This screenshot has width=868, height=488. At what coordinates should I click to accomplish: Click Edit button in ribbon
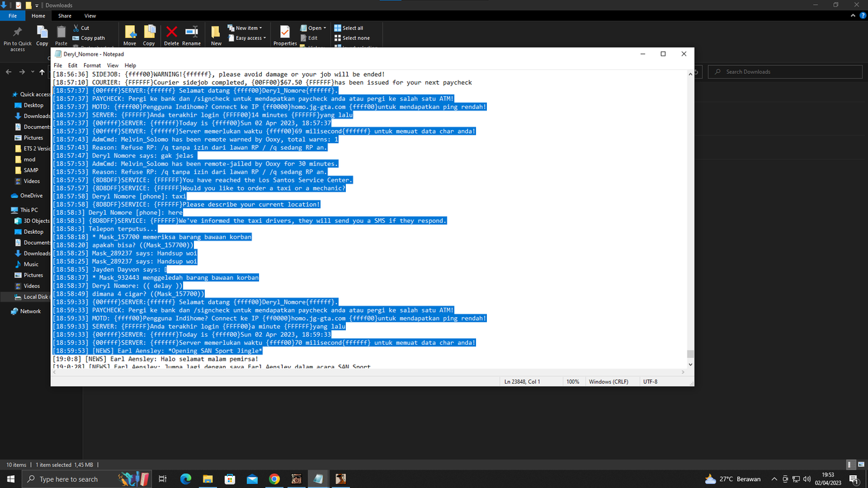(309, 38)
